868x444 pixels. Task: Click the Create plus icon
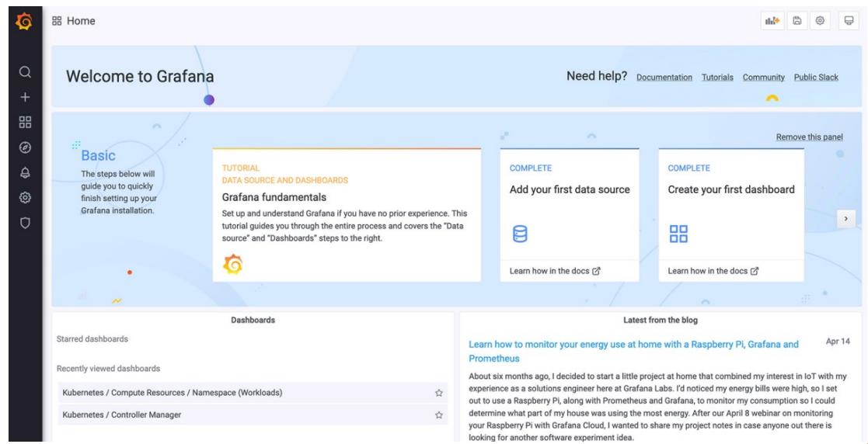25,97
